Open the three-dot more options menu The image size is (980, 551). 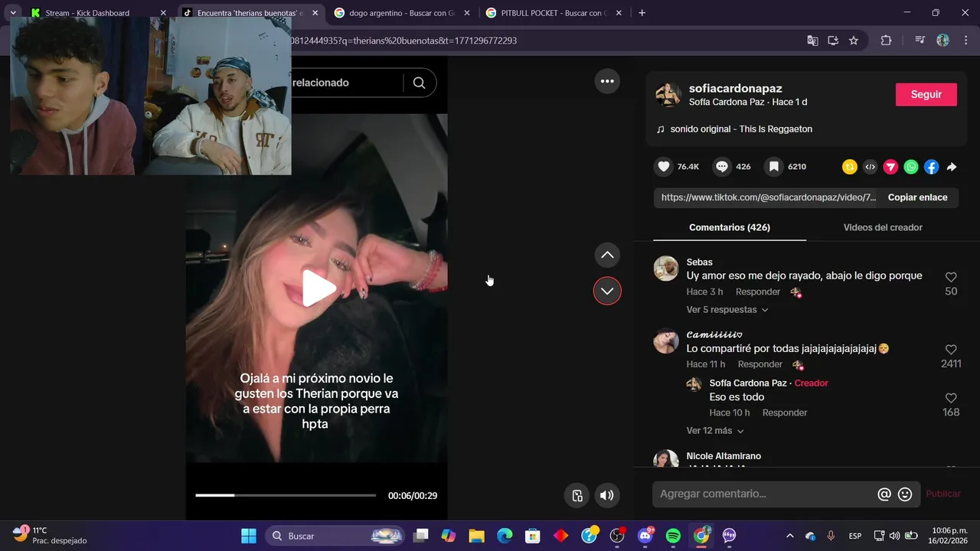pyautogui.click(x=607, y=81)
